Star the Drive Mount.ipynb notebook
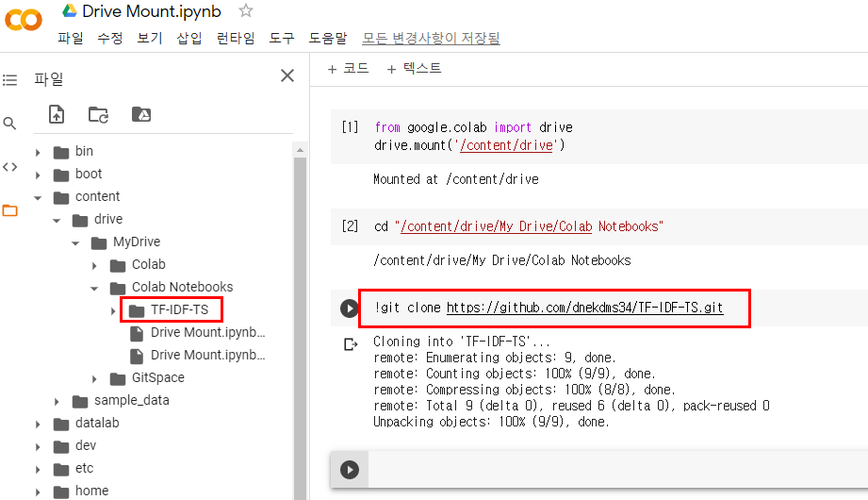The width and height of the screenshot is (868, 500). 246,10
